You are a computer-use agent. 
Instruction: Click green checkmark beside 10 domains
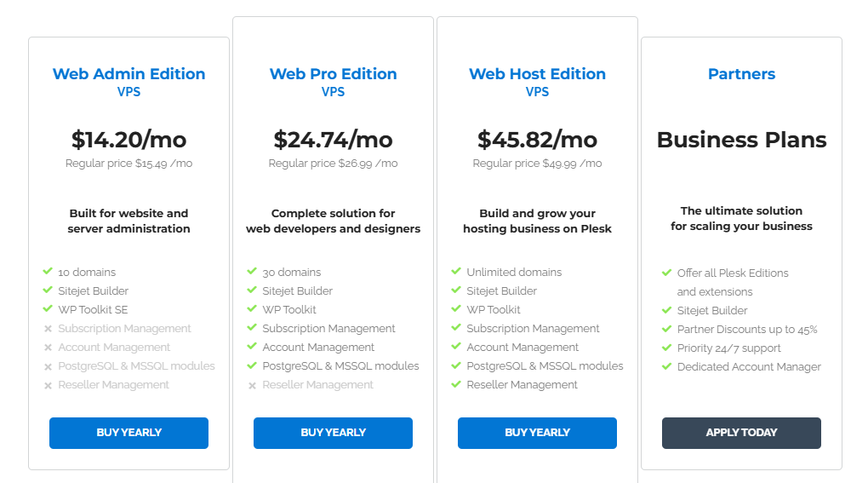click(x=48, y=272)
